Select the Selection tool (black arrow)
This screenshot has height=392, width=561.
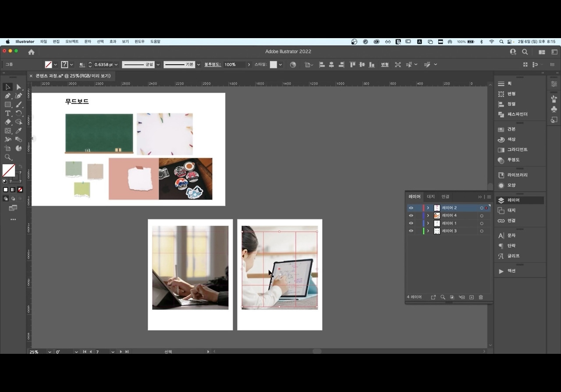(x=8, y=87)
